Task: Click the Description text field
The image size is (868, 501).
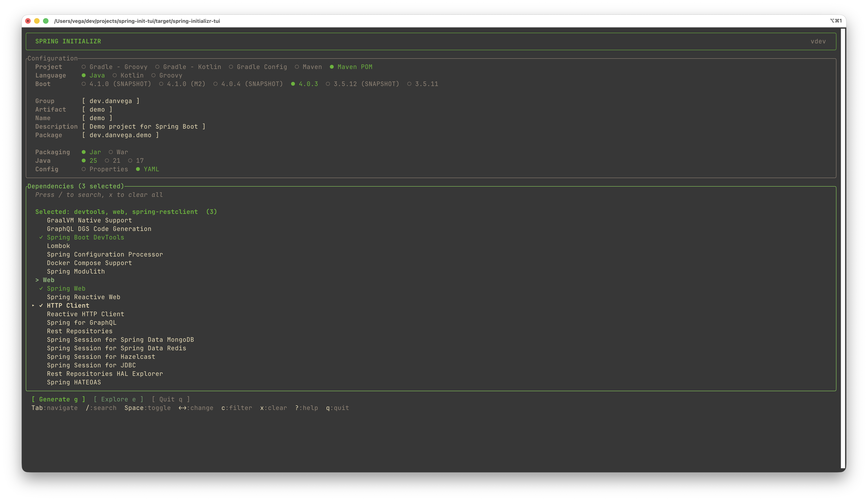Action: [x=143, y=127]
